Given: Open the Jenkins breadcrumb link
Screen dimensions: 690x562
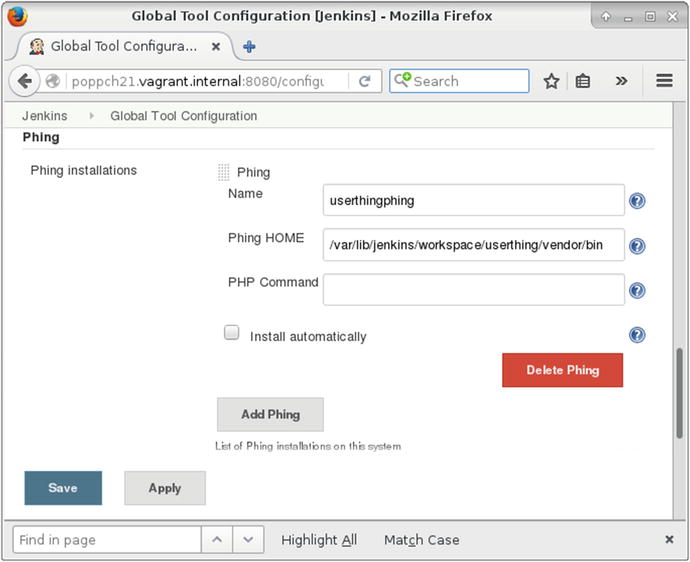Looking at the screenshot, I should (45, 116).
